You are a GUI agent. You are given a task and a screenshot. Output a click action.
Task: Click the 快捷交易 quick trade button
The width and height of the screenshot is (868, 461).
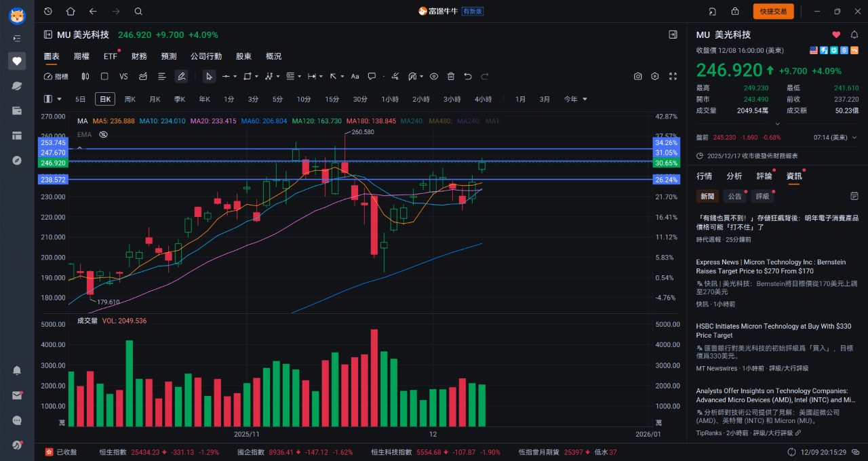click(773, 12)
